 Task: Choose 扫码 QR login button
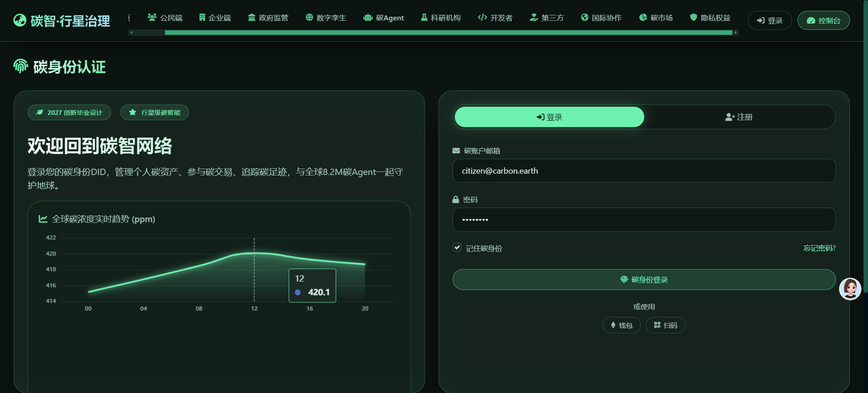(665, 325)
